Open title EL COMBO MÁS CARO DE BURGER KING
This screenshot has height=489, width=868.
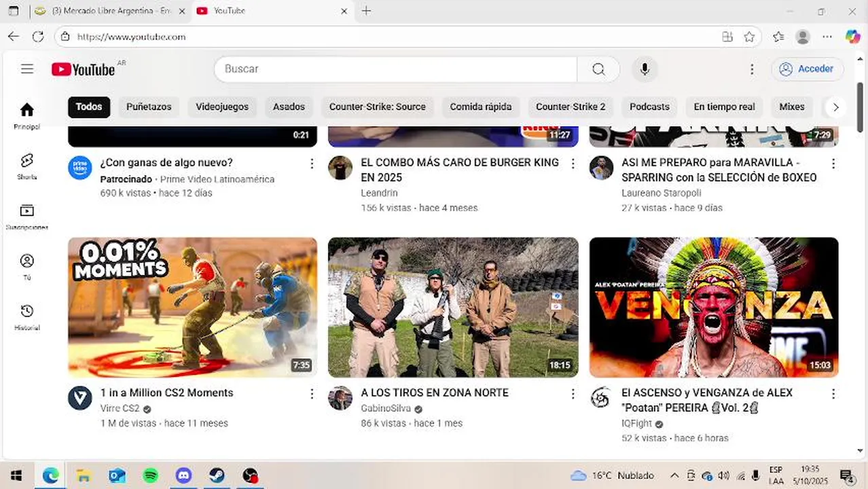pyautogui.click(x=460, y=170)
